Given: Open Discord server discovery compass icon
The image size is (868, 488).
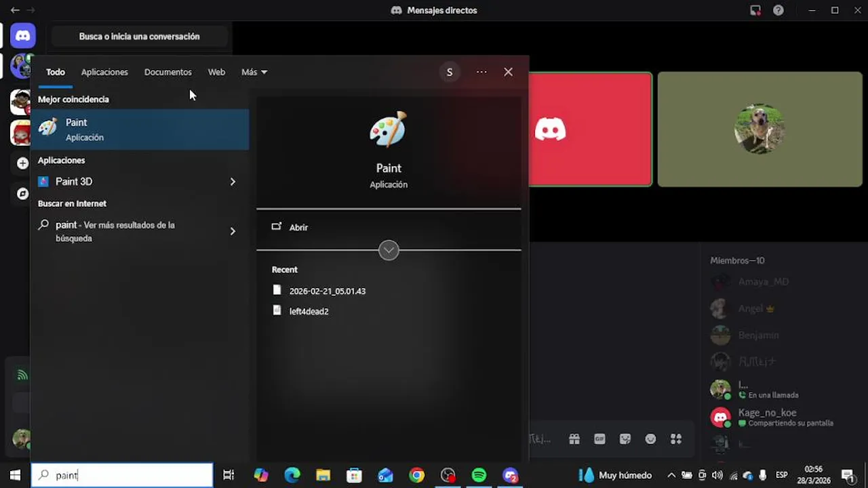Looking at the screenshot, I should tap(22, 194).
